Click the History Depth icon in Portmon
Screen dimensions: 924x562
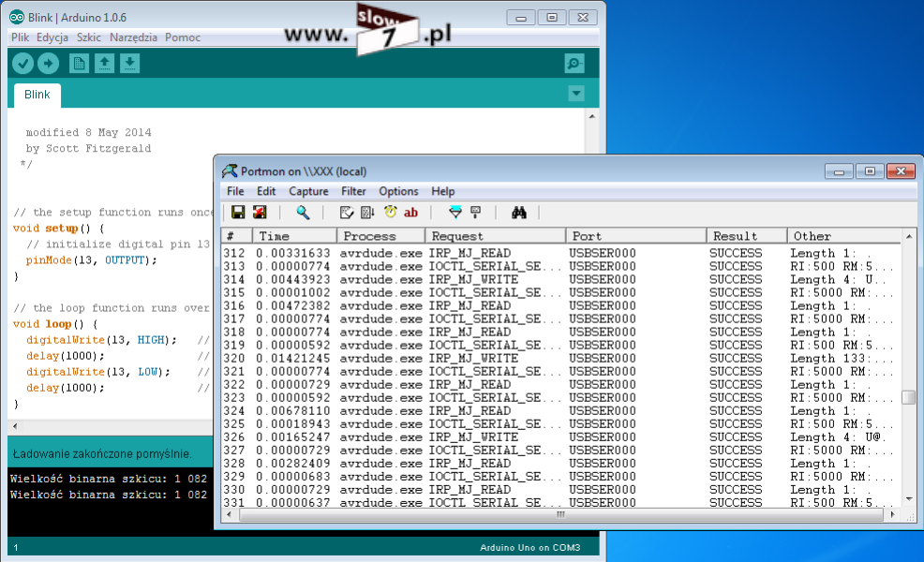click(475, 212)
